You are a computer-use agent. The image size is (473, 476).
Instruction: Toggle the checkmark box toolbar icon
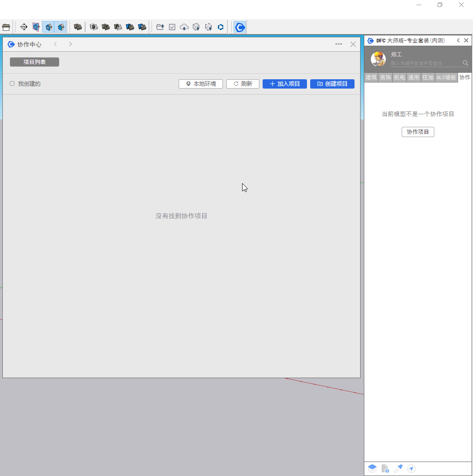172,27
